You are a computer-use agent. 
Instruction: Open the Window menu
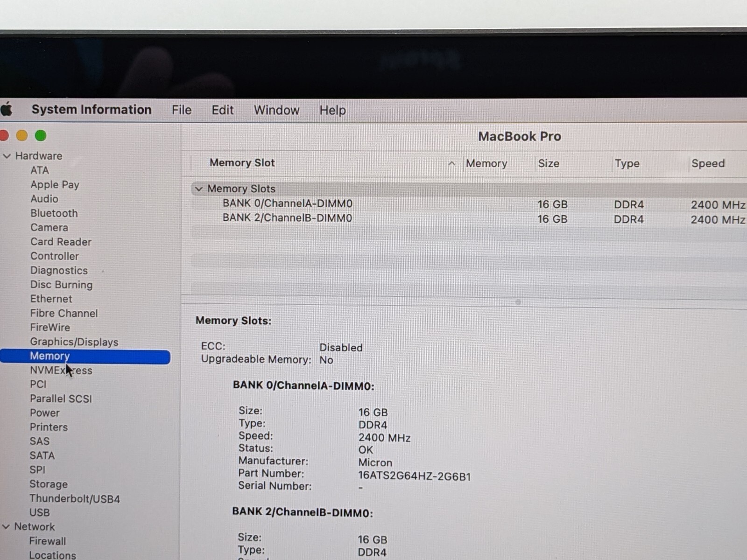(276, 110)
